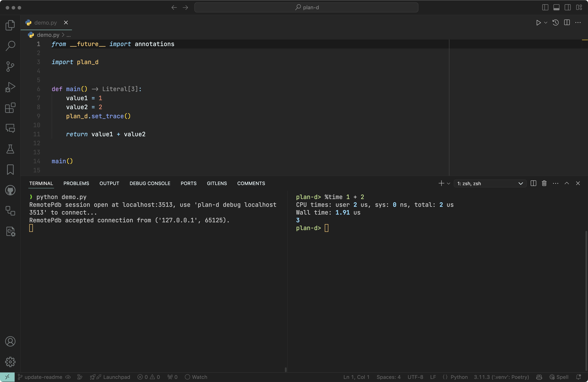The image size is (588, 382).
Task: Click the update-readme branch in status bar
Action: click(43, 377)
